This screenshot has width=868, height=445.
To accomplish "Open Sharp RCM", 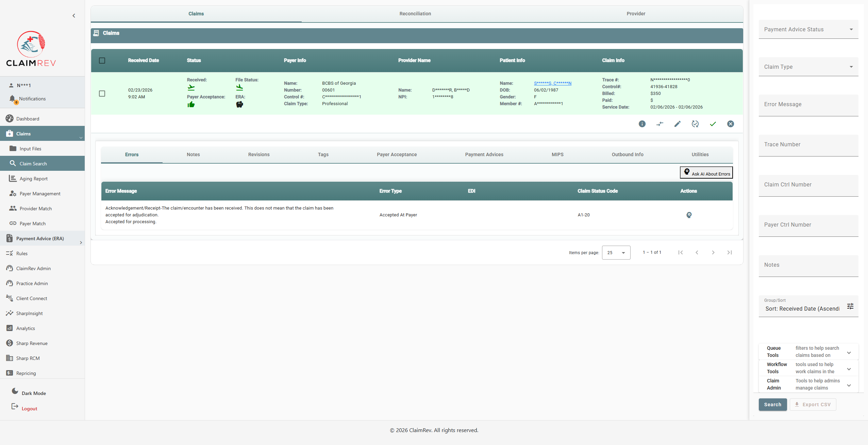I will pos(42,358).
